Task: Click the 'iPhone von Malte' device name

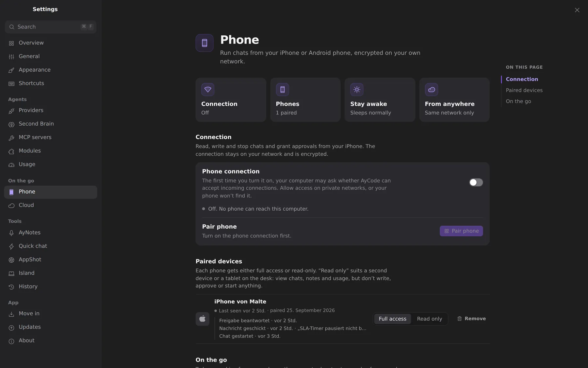Action: coord(240,302)
